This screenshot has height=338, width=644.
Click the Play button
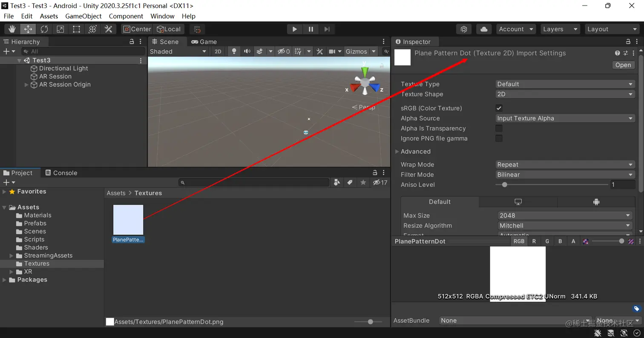pyautogui.click(x=294, y=29)
